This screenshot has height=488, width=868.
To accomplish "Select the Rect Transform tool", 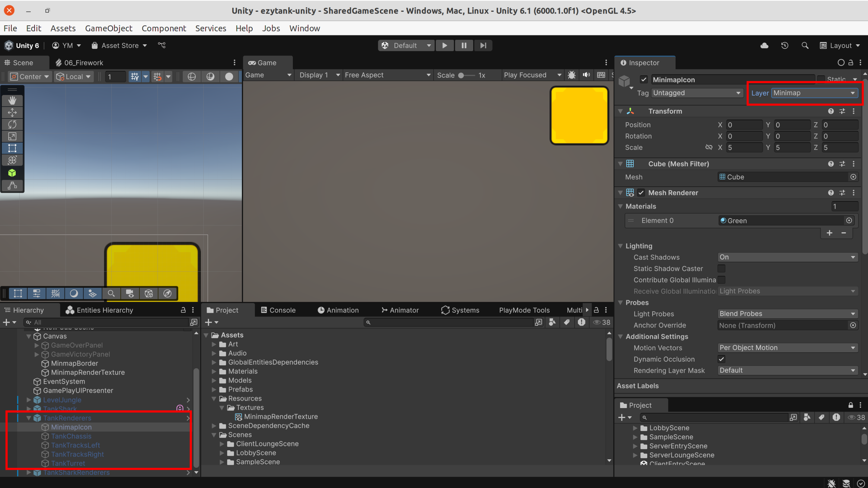I will (12, 148).
